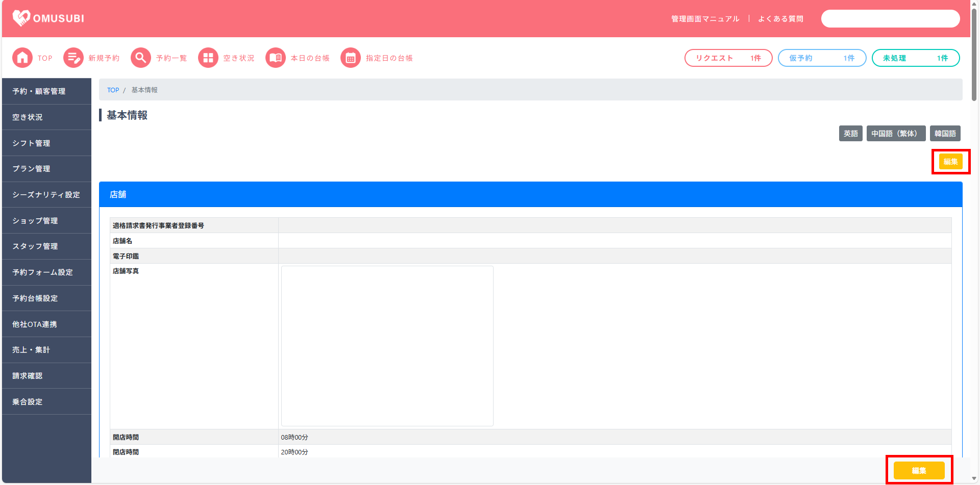This screenshot has width=980, height=485.
Task: Click the upper yellow 編集 button
Action: pos(950,162)
